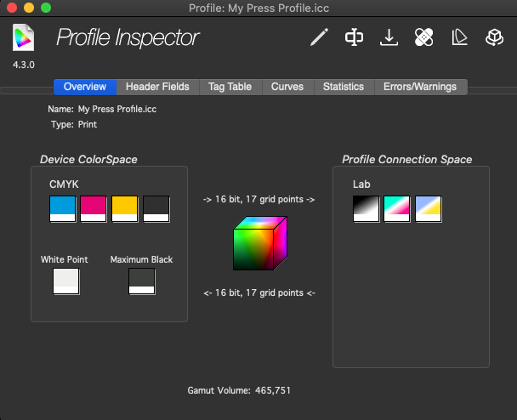Select the White Point swatch
Viewport: 517px width, 420px height.
[x=65, y=281]
